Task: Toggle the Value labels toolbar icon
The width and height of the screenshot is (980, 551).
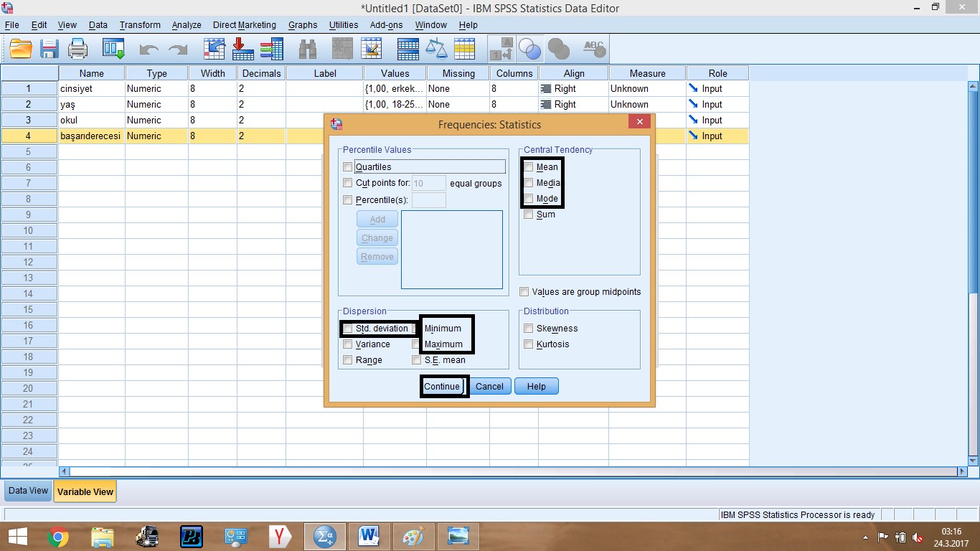Action: [x=501, y=49]
